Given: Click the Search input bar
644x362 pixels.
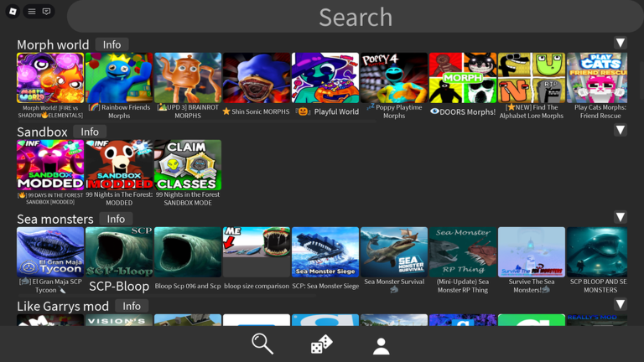Looking at the screenshot, I should [356, 17].
